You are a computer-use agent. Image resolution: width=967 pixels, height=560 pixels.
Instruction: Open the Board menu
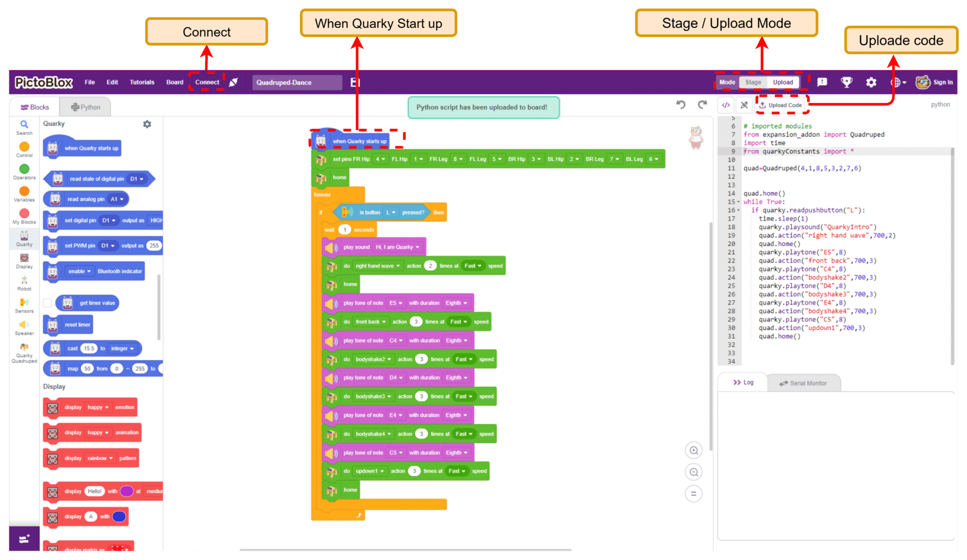[x=175, y=82]
